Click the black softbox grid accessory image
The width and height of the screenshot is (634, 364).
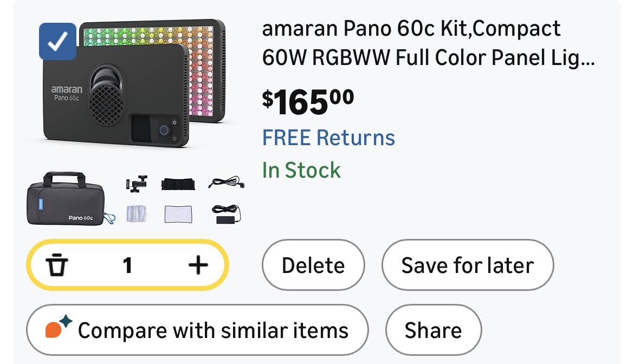click(178, 184)
